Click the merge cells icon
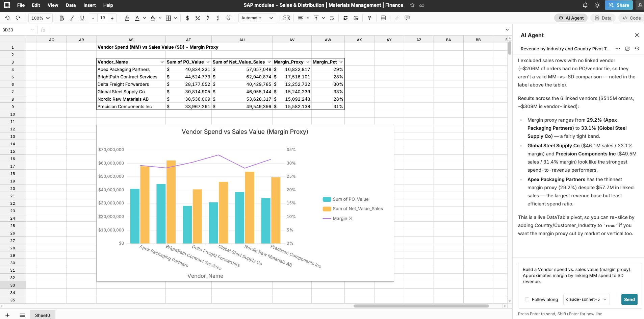Viewport: 644px width, 319px height. tap(287, 18)
